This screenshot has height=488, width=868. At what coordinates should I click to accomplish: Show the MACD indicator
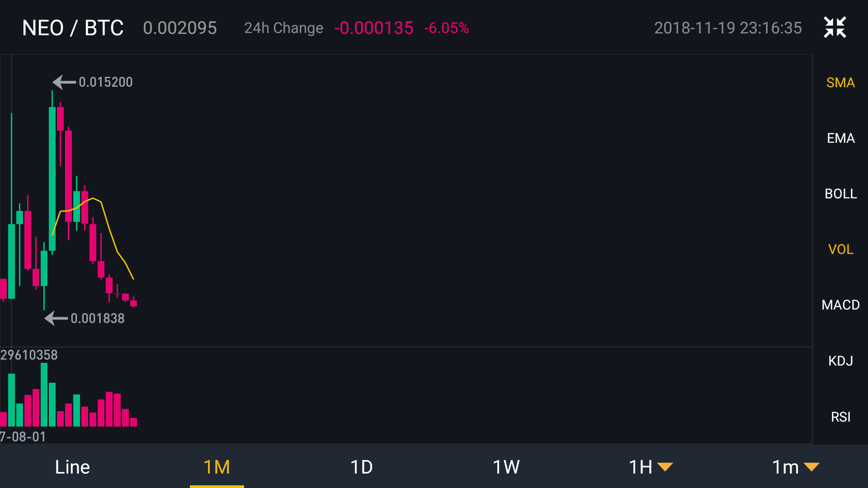coord(840,305)
